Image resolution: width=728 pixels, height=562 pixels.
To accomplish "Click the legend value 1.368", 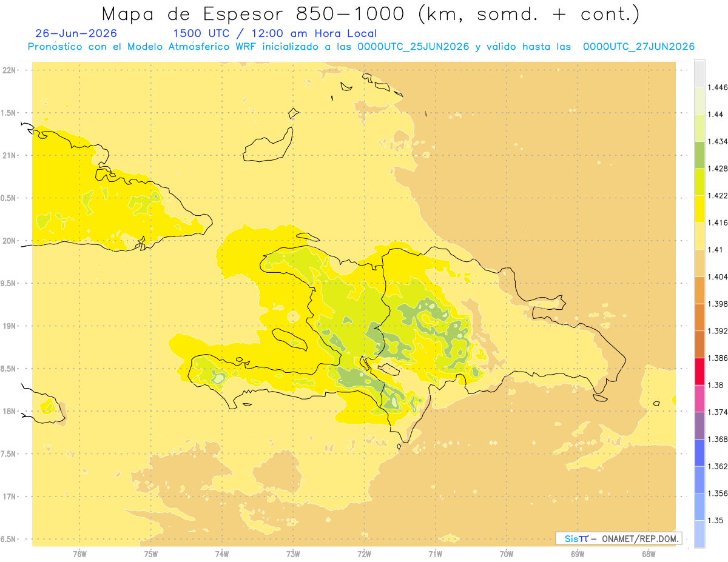I will [x=718, y=439].
